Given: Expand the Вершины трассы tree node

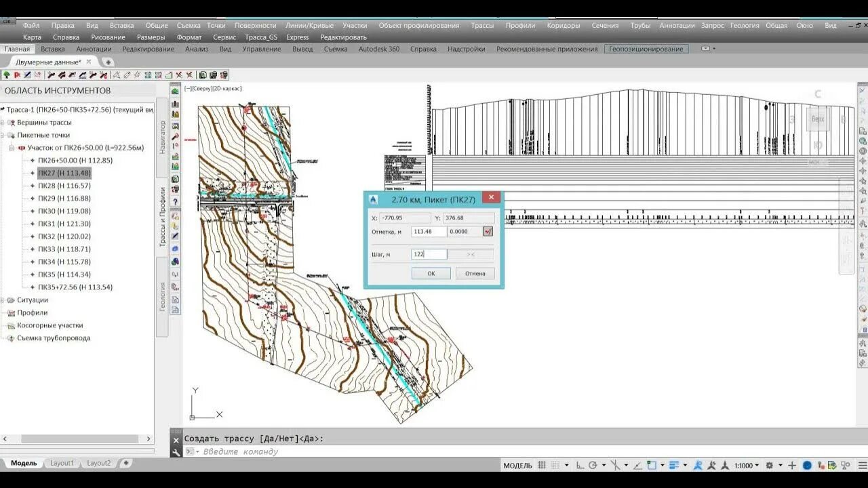Looking at the screenshot, I should click(x=3, y=123).
